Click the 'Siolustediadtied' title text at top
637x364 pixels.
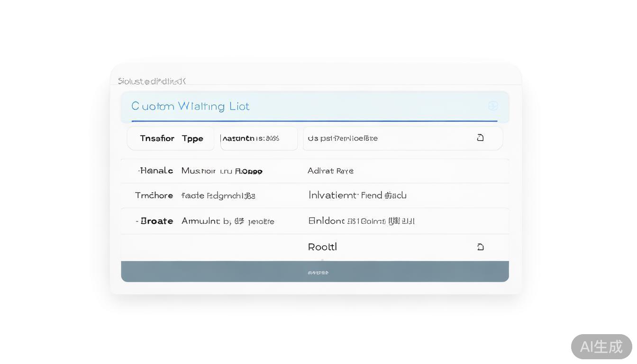tap(152, 81)
